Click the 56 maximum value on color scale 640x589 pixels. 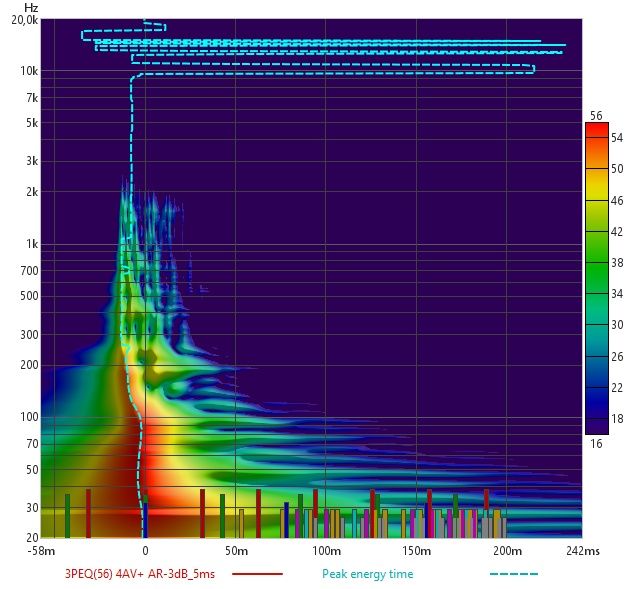(596, 115)
